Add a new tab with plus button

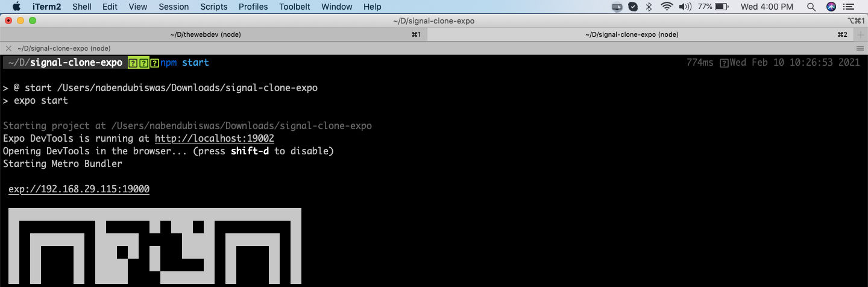[x=861, y=34]
